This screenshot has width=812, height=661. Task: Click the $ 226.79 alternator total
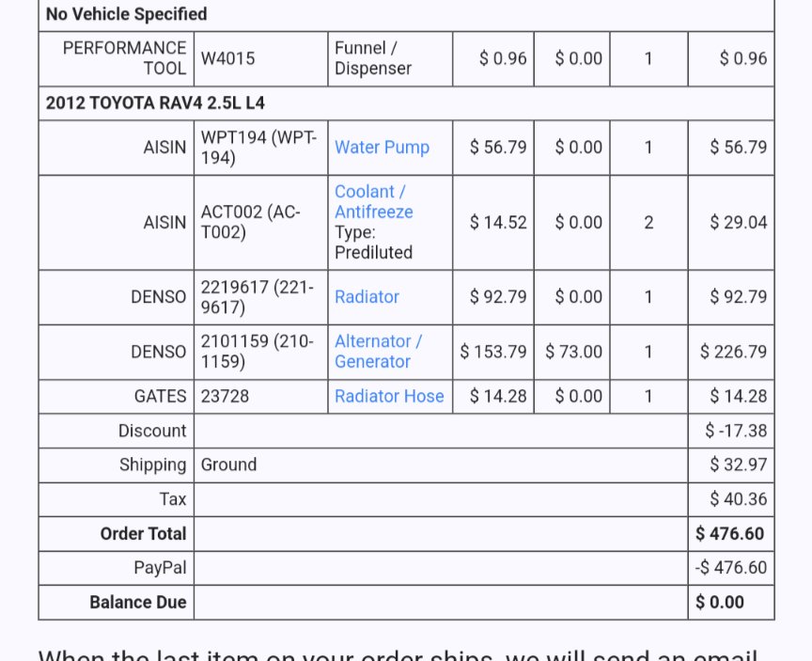tap(733, 352)
